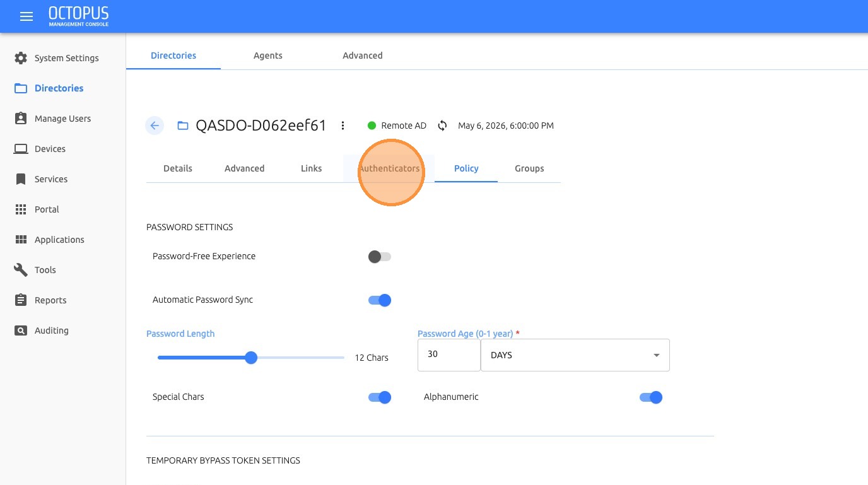The width and height of the screenshot is (868, 485).
Task: Click the Manage Users badge icon
Action: (21, 119)
